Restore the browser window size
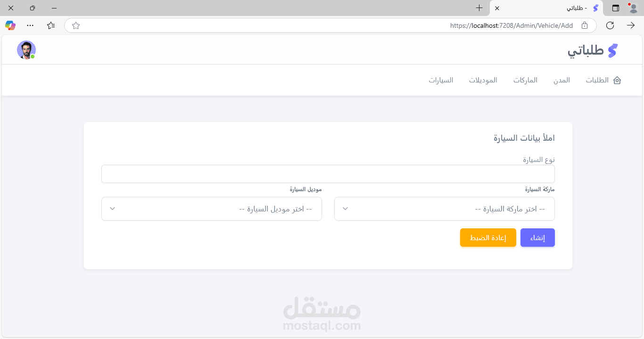 tap(33, 8)
